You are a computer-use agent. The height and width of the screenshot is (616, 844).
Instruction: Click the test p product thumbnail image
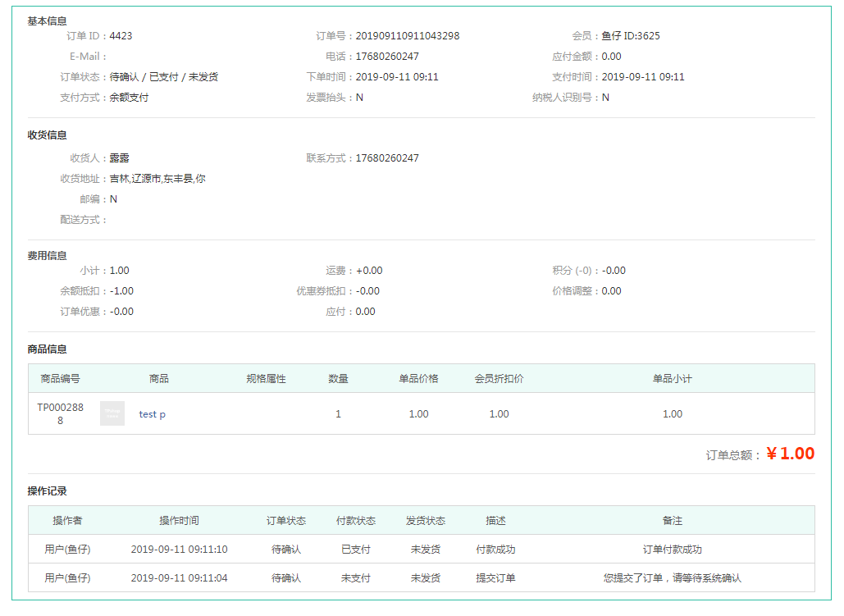[112, 413]
